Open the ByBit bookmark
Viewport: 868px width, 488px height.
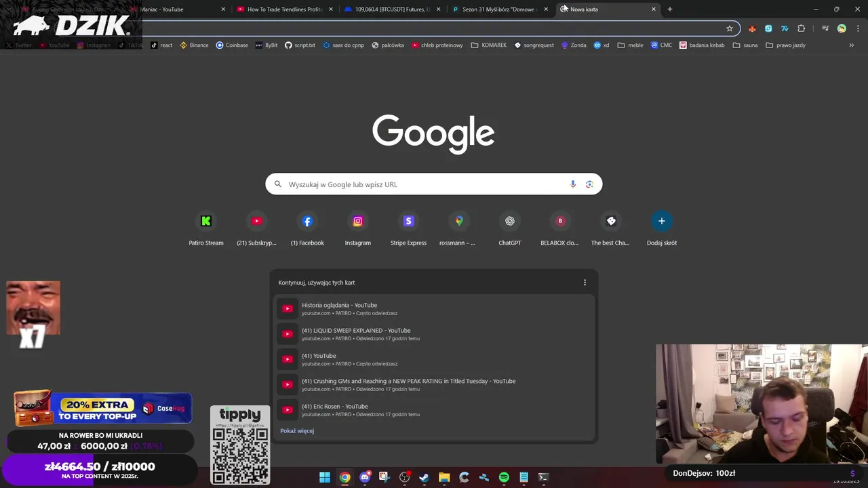point(267,45)
